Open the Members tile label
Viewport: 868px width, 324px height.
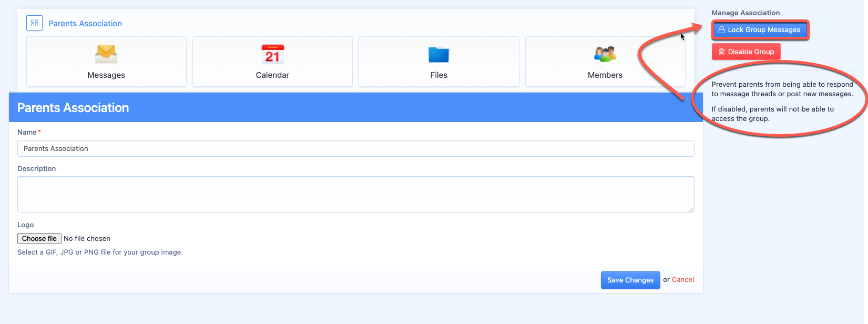pyautogui.click(x=605, y=75)
